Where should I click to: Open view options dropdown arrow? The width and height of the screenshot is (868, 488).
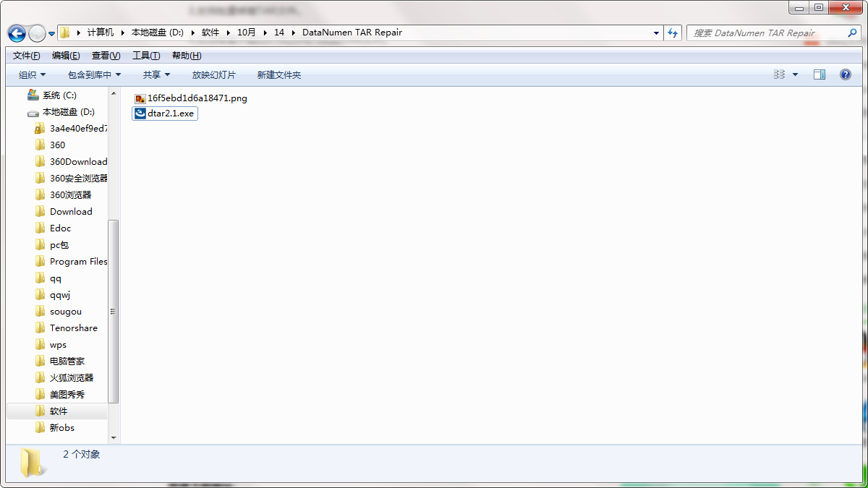point(795,74)
